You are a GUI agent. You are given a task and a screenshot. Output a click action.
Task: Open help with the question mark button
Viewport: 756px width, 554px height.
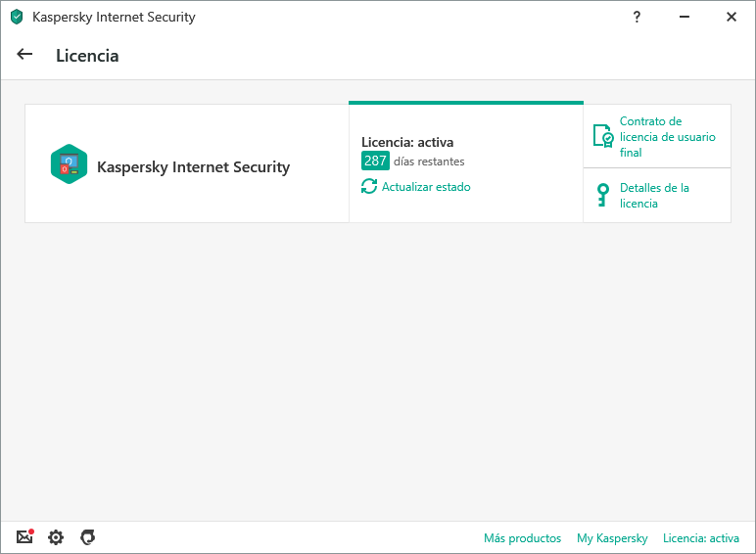click(637, 17)
